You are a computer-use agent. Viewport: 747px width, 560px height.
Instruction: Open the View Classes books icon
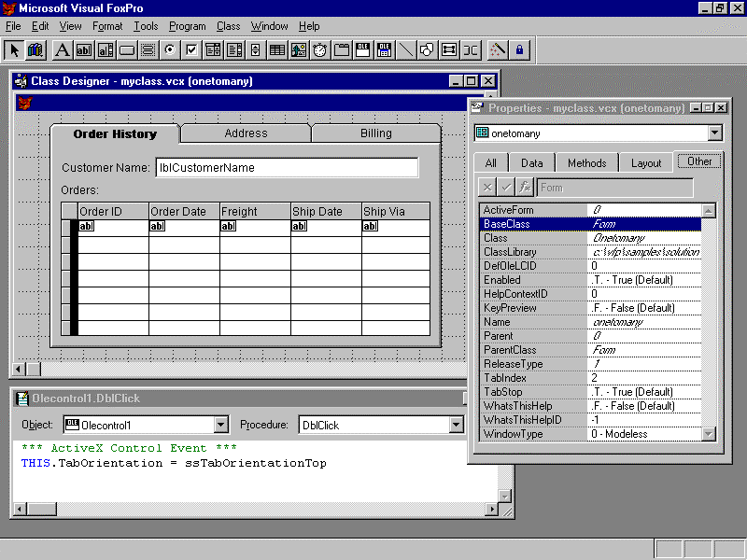(35, 50)
